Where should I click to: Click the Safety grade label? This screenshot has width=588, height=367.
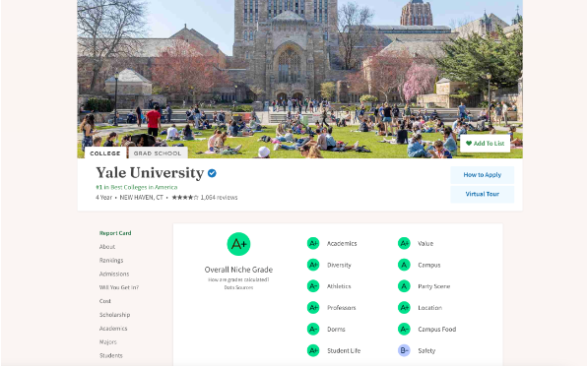coord(426,351)
